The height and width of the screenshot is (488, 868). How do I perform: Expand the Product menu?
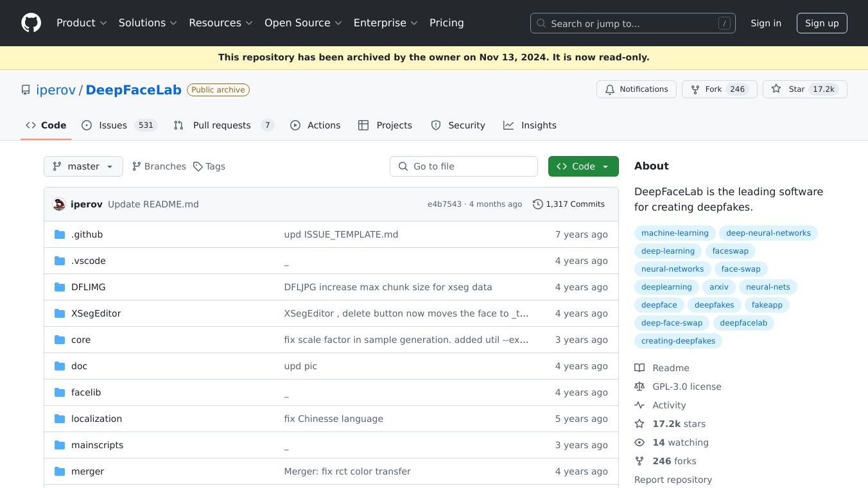[x=82, y=23]
